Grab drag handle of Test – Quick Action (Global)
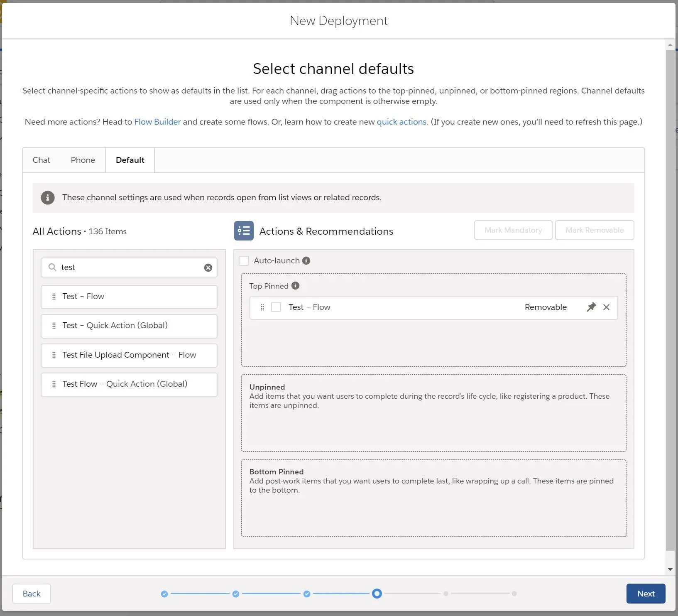678x616 pixels. (x=54, y=326)
